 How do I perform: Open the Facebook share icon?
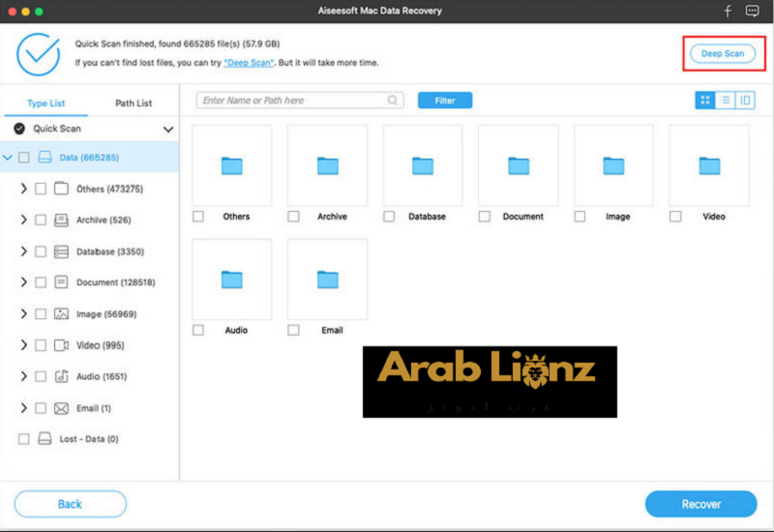coord(728,11)
